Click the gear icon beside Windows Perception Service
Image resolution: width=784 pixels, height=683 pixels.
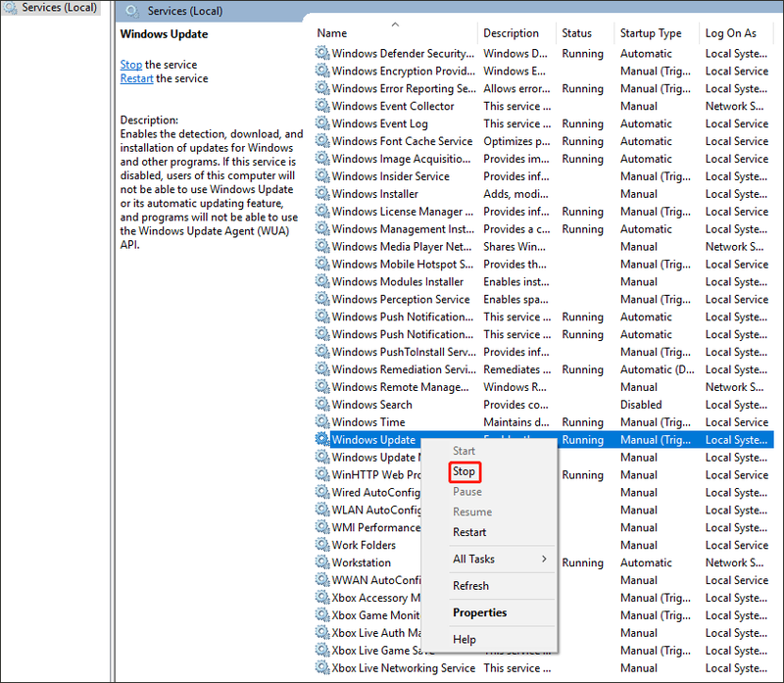point(322,299)
